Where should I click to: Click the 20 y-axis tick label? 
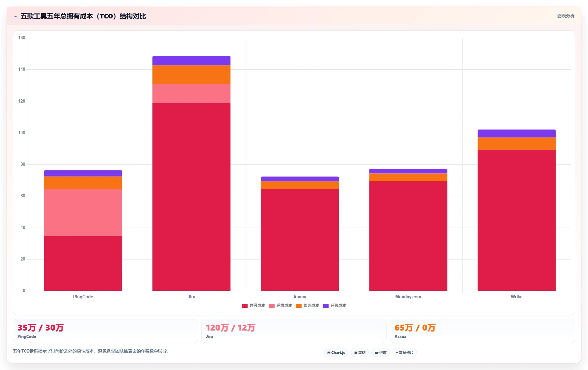click(x=23, y=259)
